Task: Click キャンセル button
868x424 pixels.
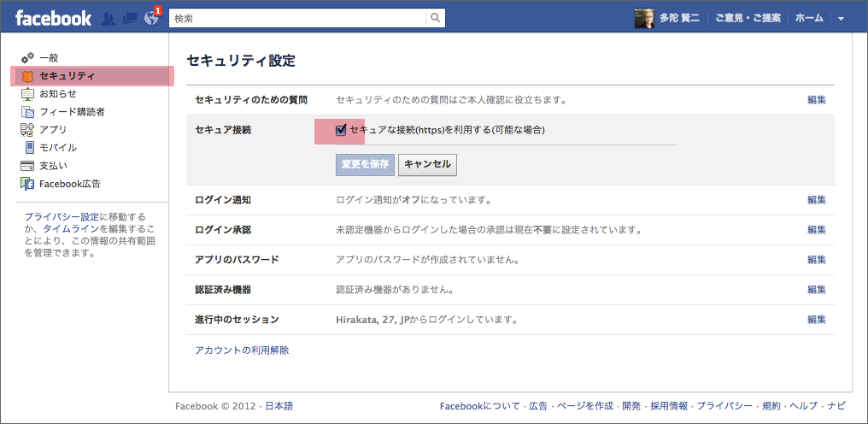Action: point(427,165)
